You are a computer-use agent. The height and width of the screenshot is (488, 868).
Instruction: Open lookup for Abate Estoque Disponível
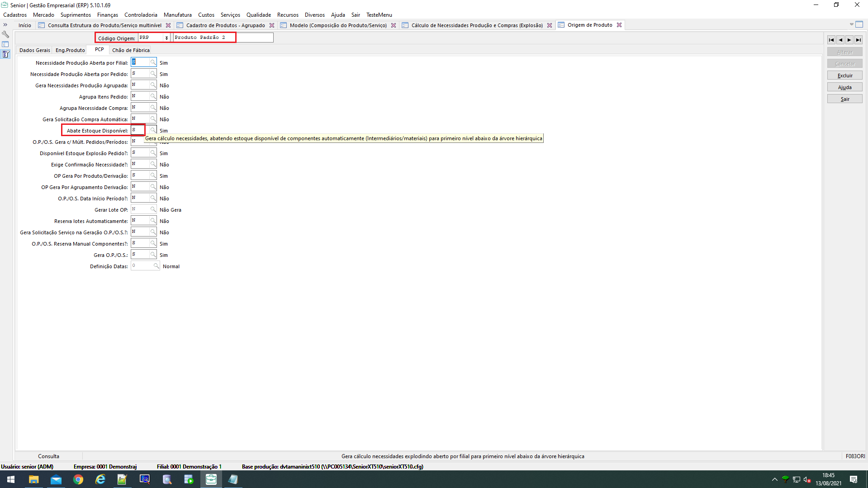pos(153,130)
